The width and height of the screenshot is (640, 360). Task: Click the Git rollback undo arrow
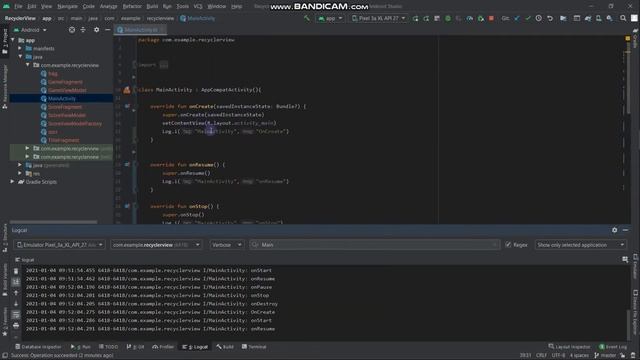(550, 18)
